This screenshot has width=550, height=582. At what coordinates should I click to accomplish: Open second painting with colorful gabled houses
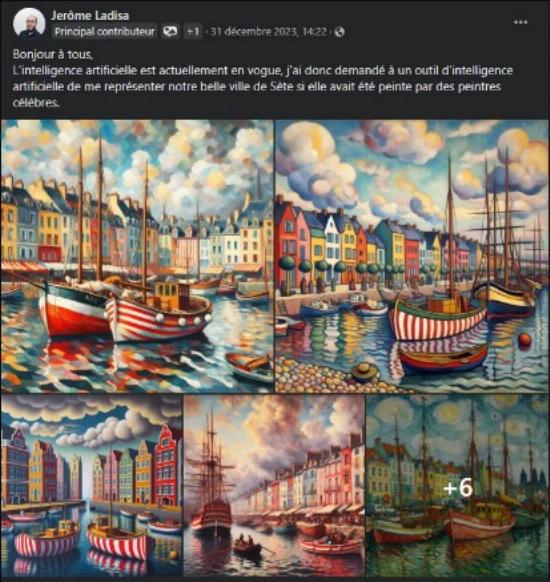point(412,256)
